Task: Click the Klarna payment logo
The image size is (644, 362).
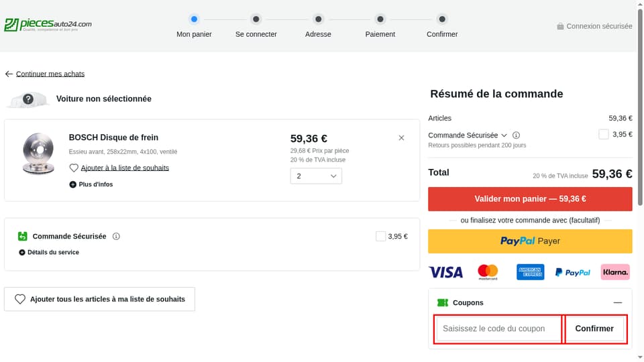Action: [x=615, y=272]
